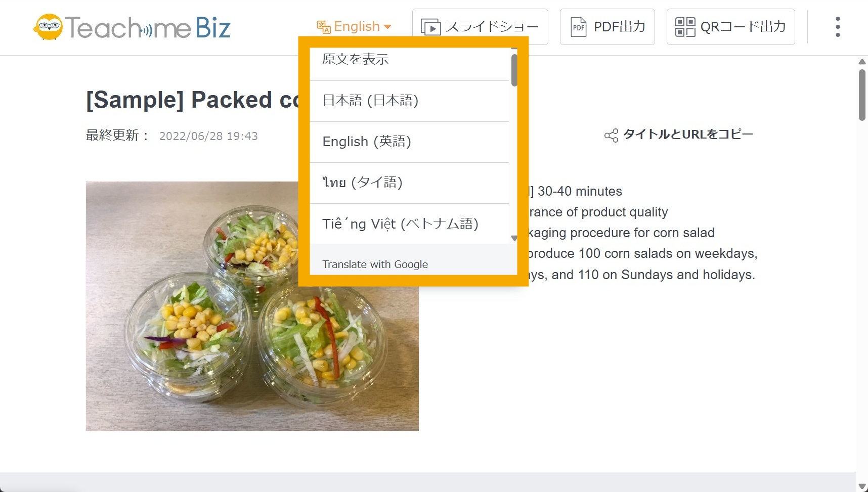Open the three-dot more options menu
Image resolution: width=868 pixels, height=492 pixels.
tap(838, 27)
